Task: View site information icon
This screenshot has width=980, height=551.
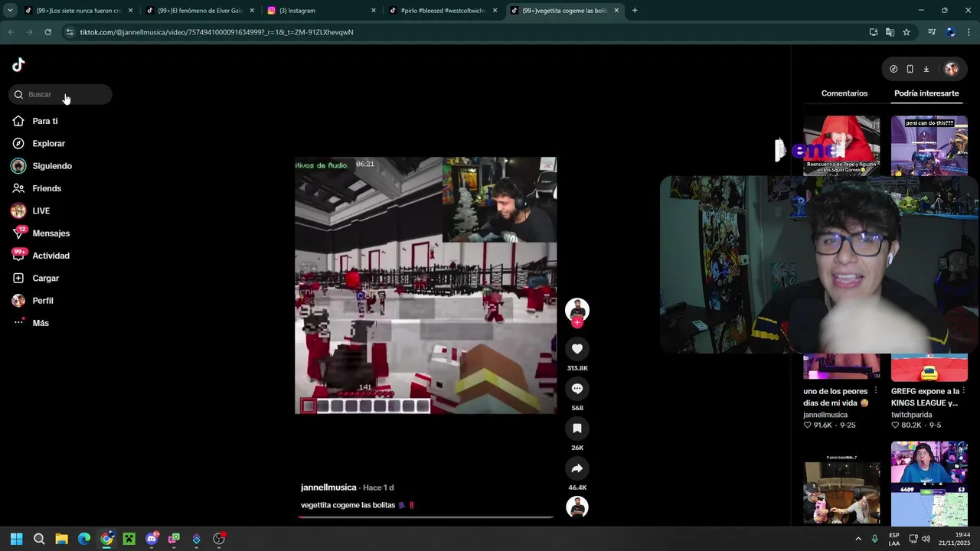Action: (x=70, y=32)
